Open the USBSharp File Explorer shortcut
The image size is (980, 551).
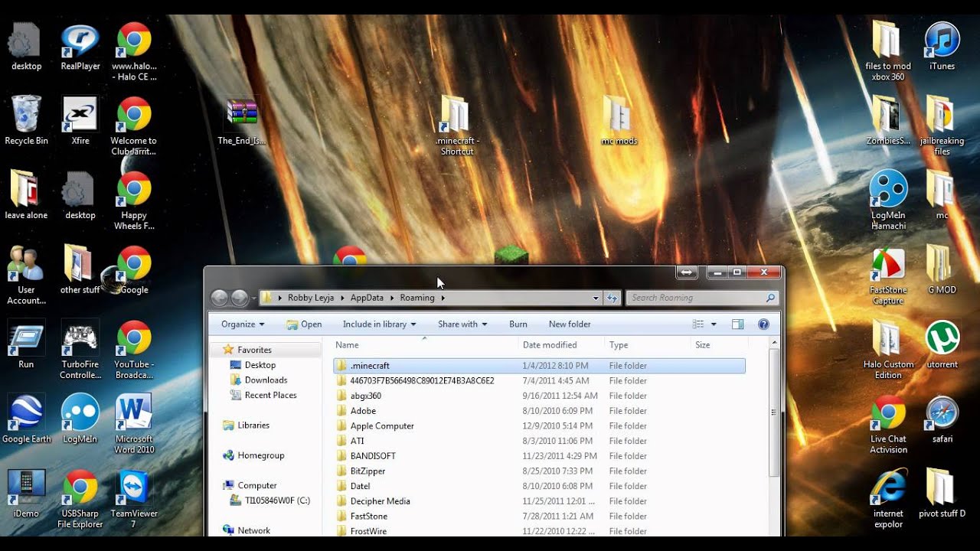(x=80, y=499)
